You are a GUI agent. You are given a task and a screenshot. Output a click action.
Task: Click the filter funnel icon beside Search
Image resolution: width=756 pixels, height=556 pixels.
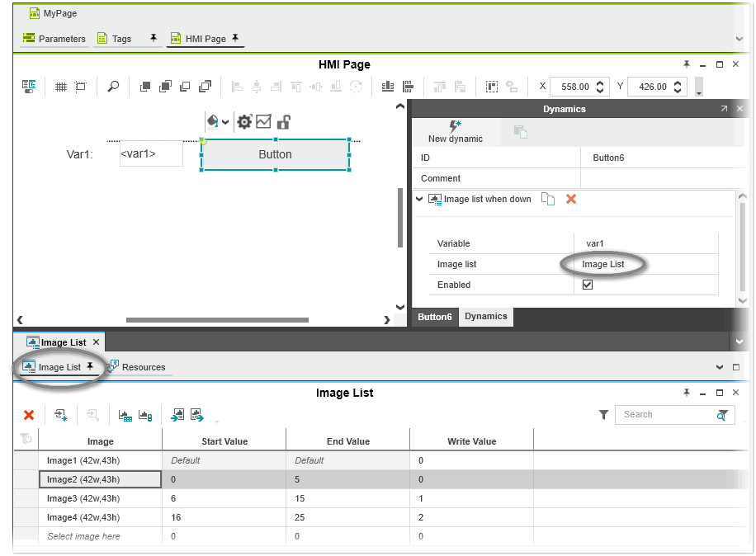tap(603, 415)
